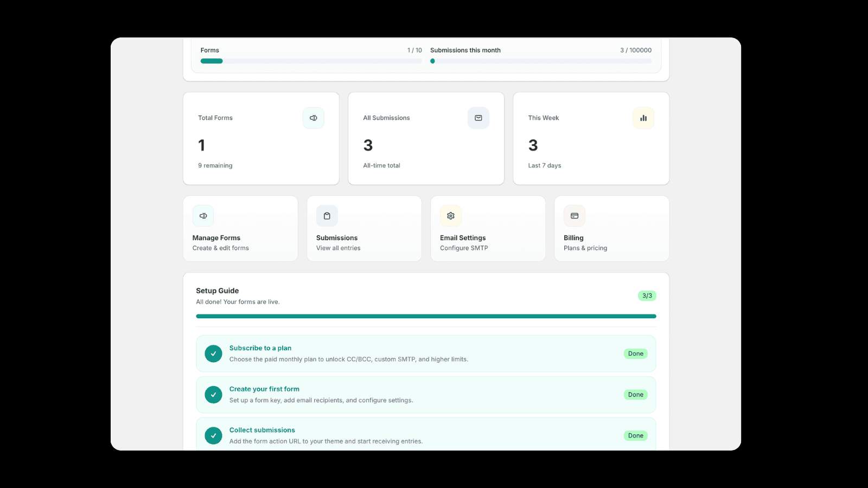Click the description 'Choose the paid monthly plan' text
Viewport: 868px width, 488px height.
pos(349,359)
